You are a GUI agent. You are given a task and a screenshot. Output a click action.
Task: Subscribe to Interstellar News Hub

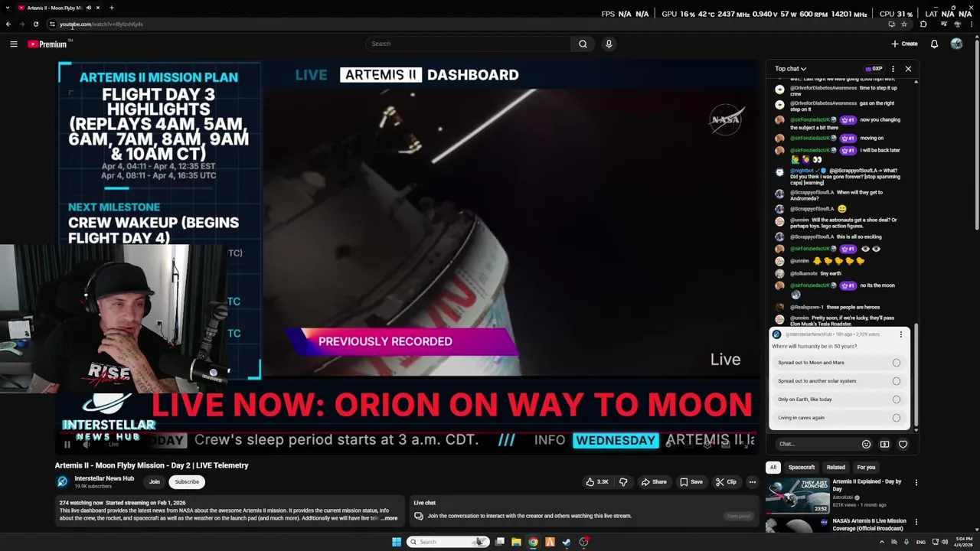point(187,482)
